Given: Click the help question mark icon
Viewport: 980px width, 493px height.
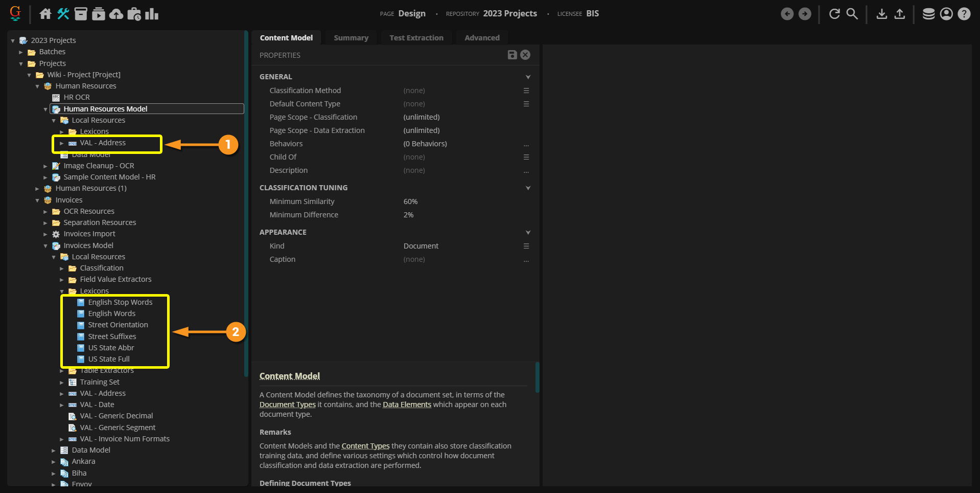Looking at the screenshot, I should (964, 14).
